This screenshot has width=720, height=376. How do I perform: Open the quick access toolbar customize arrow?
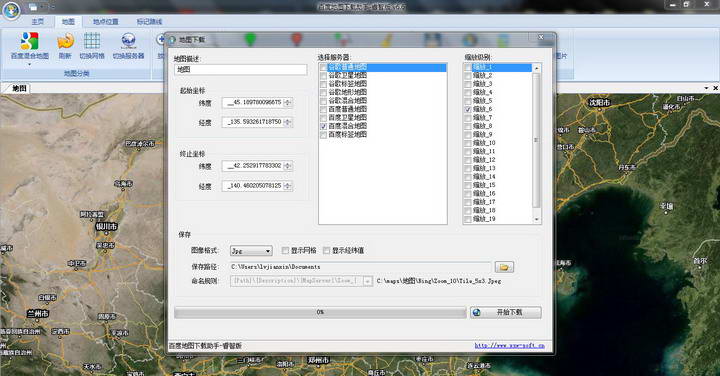point(52,7)
